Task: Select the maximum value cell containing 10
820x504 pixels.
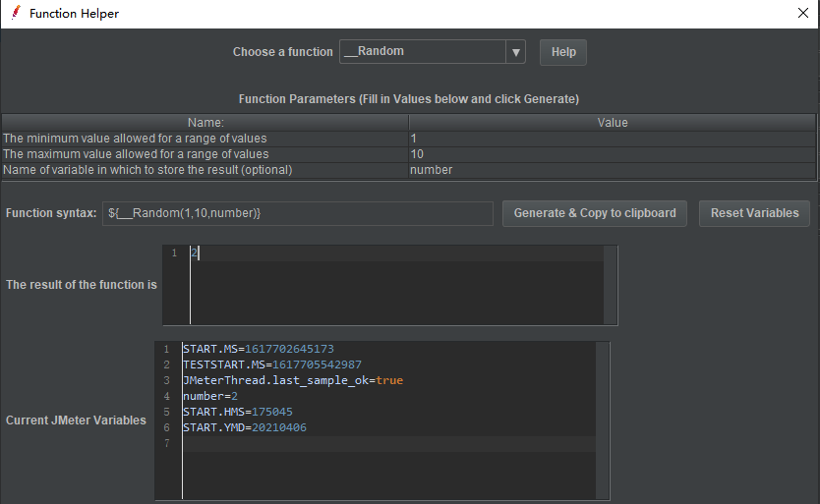Action: click(612, 154)
